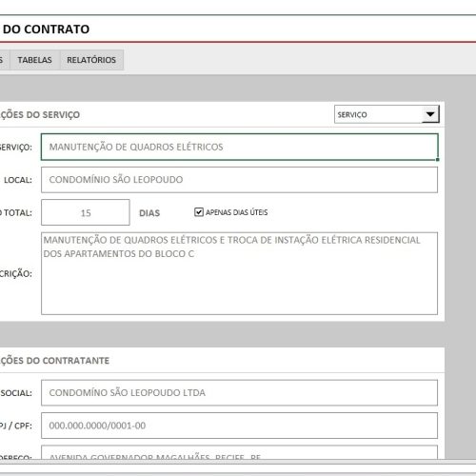Click the total days field showing 15

[86, 212]
